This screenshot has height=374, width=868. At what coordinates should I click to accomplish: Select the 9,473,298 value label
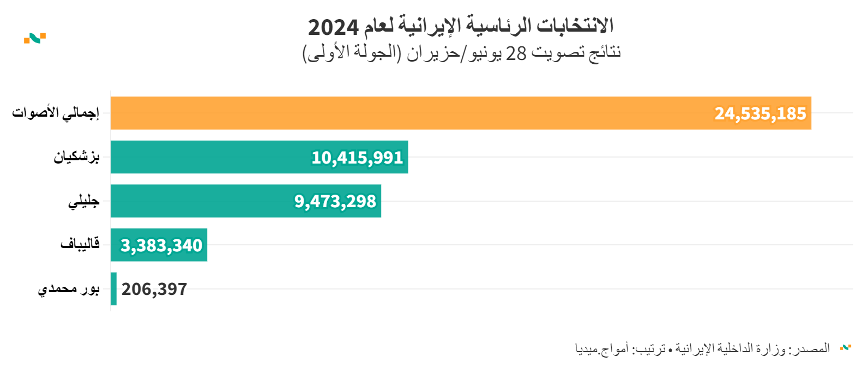[335, 201]
